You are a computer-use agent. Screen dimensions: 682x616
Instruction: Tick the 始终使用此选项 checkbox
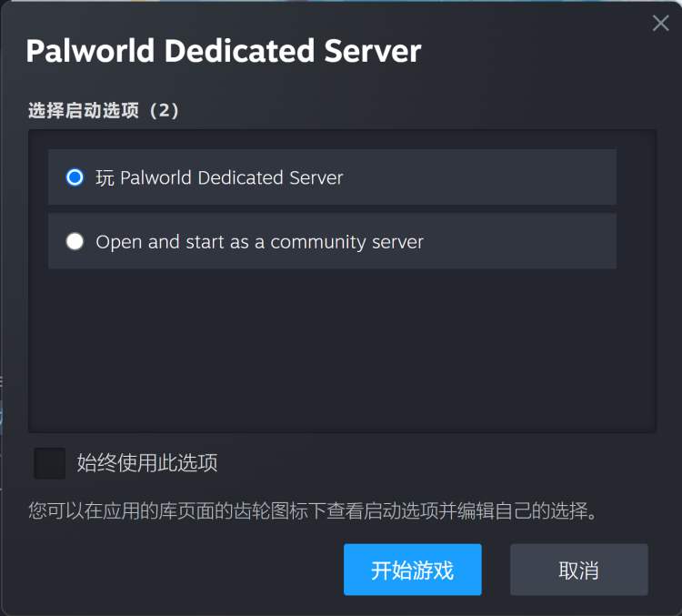[50, 463]
